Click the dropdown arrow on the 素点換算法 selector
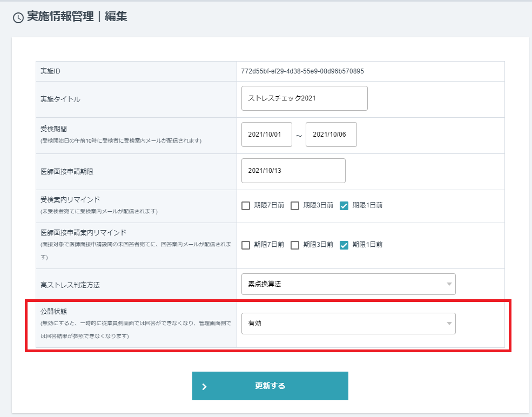The width and height of the screenshot is (532, 417). (x=448, y=284)
